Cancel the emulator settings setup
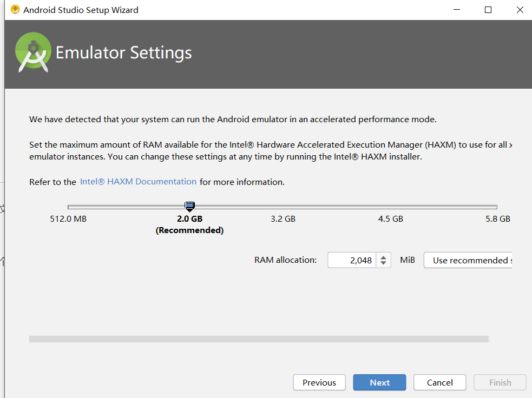The width and height of the screenshot is (532, 398). click(x=439, y=382)
